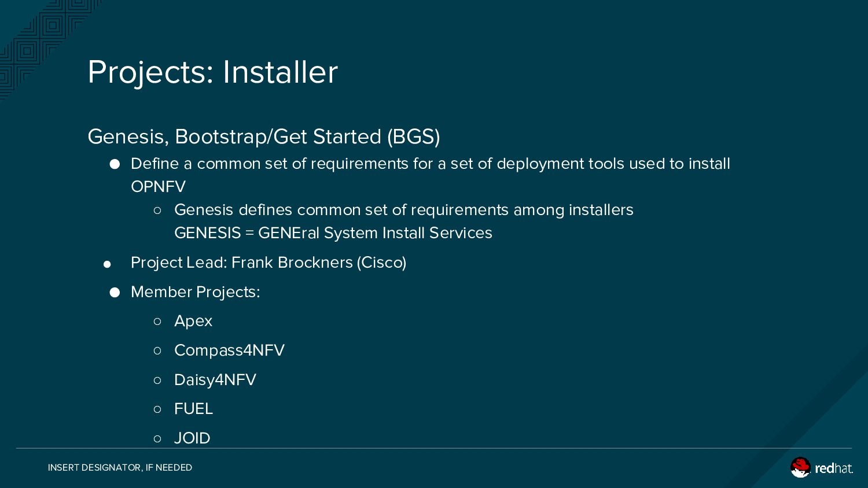
Task: Click the word 'OPNFV' in the first bullet
Action: pos(158,187)
